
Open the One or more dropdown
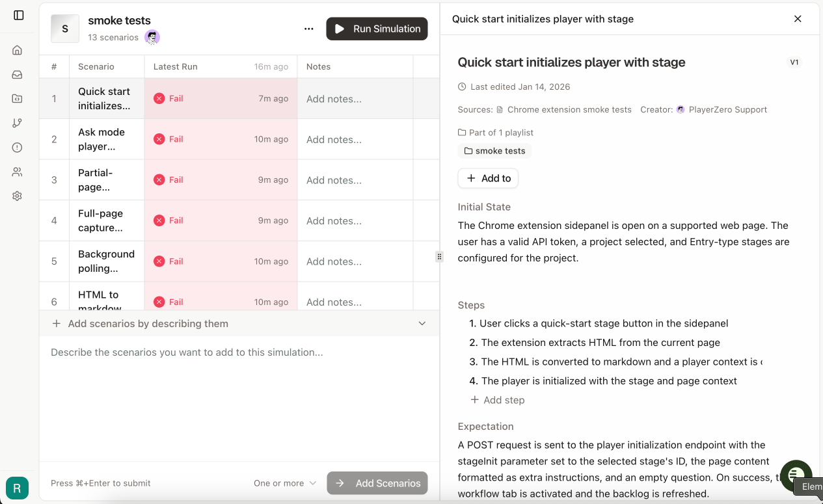pyautogui.click(x=285, y=483)
